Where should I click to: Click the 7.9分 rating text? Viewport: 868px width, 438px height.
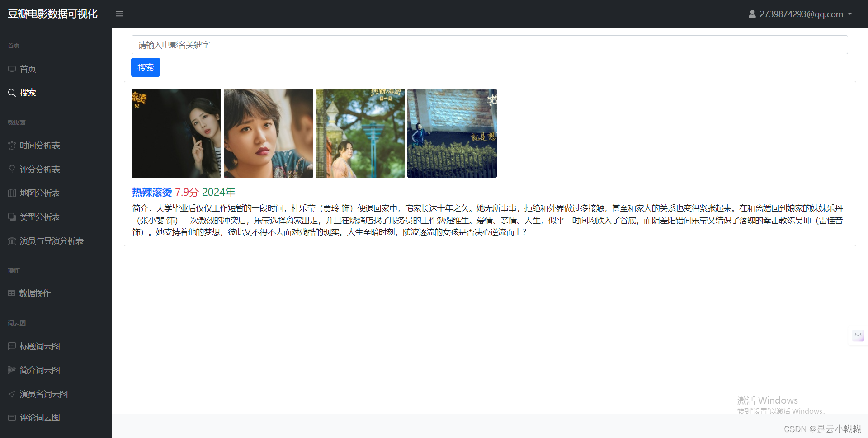[x=187, y=193]
